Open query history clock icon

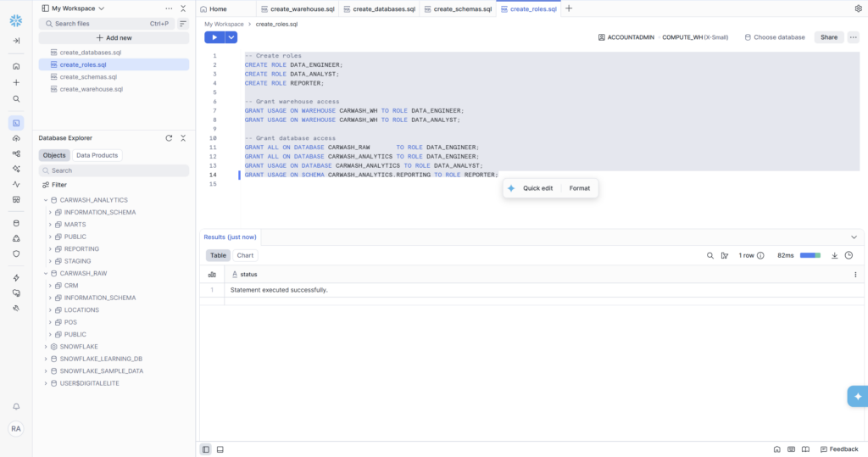849,255
